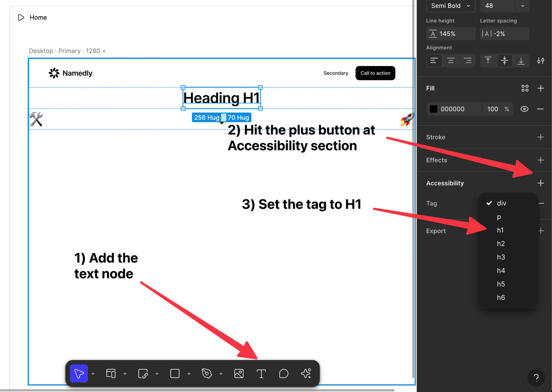
Task: Click the 256 Hug 70 Hug size badge
Action: tap(222, 117)
